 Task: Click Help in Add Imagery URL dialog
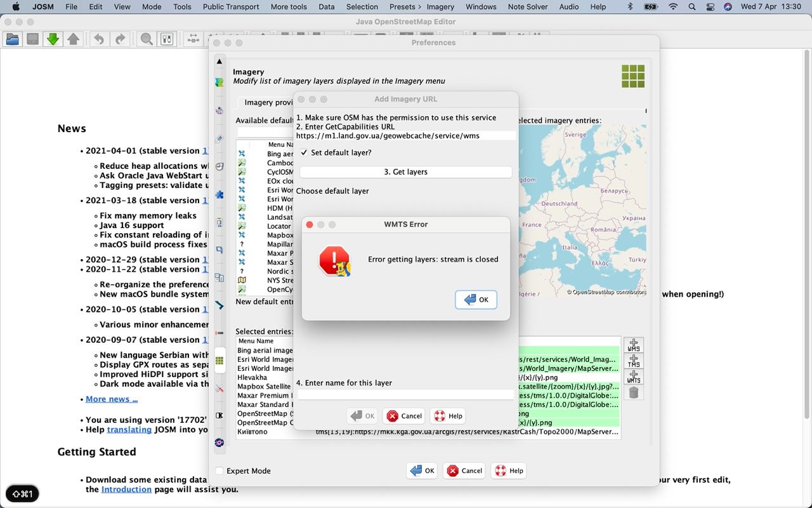[x=448, y=416]
